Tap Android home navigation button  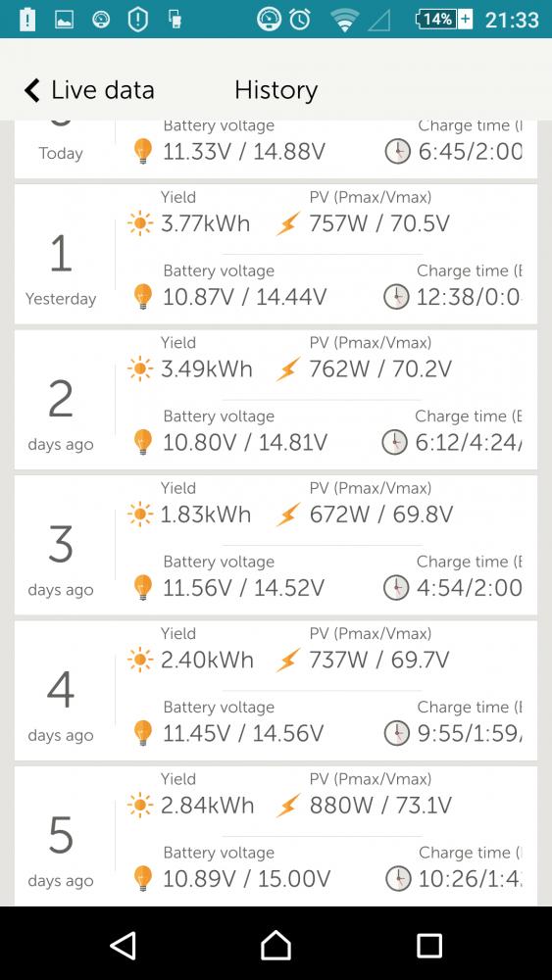[276, 945]
